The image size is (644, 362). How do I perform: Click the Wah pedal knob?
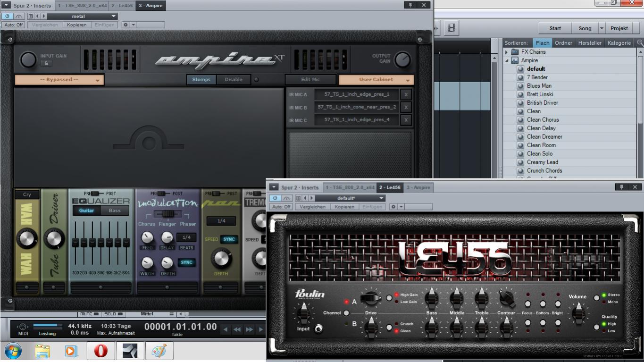coord(27,238)
